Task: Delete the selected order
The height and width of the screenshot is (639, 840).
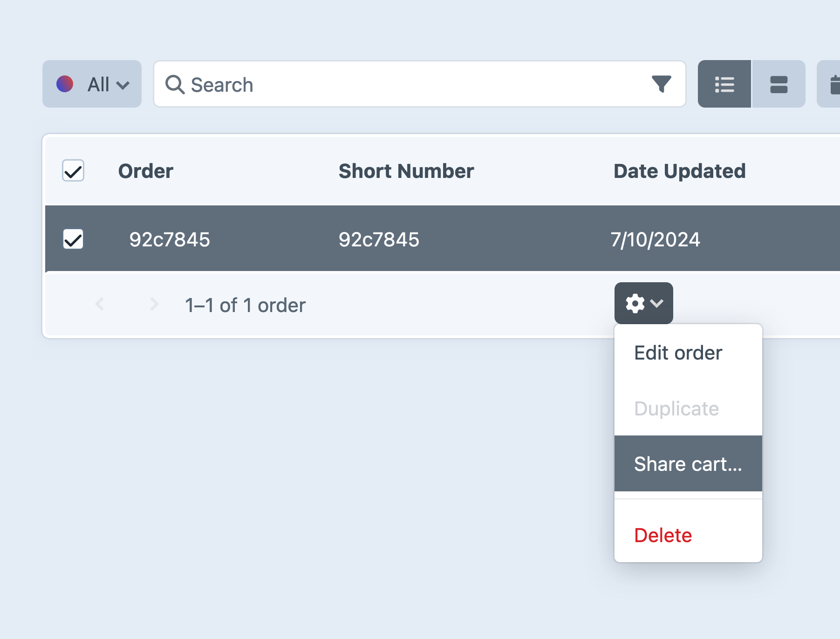Action: 662,535
